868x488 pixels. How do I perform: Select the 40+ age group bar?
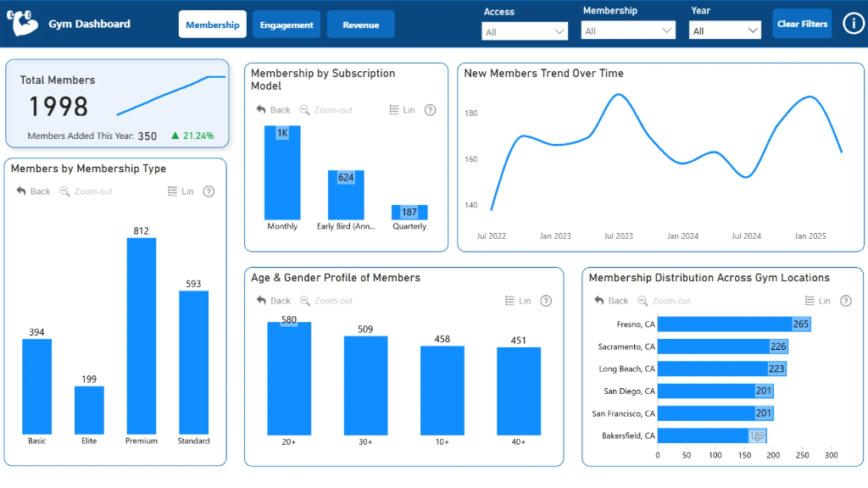coord(519,391)
